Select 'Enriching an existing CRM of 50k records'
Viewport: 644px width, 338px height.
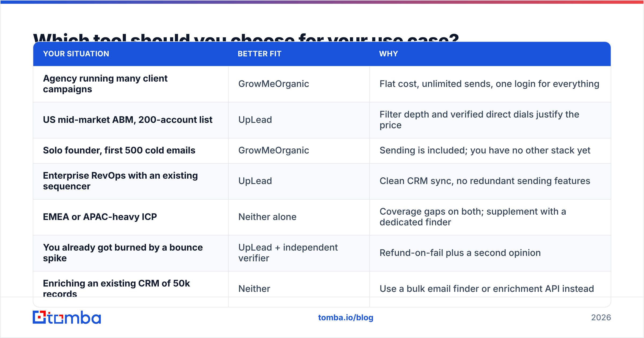click(x=116, y=289)
